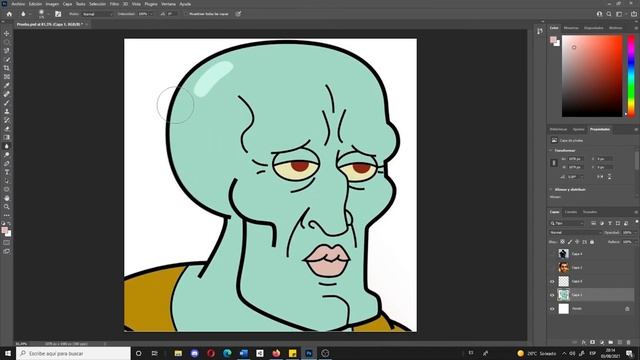640x360 pixels.
Task: Select the Frame tool
Action: 7,76
